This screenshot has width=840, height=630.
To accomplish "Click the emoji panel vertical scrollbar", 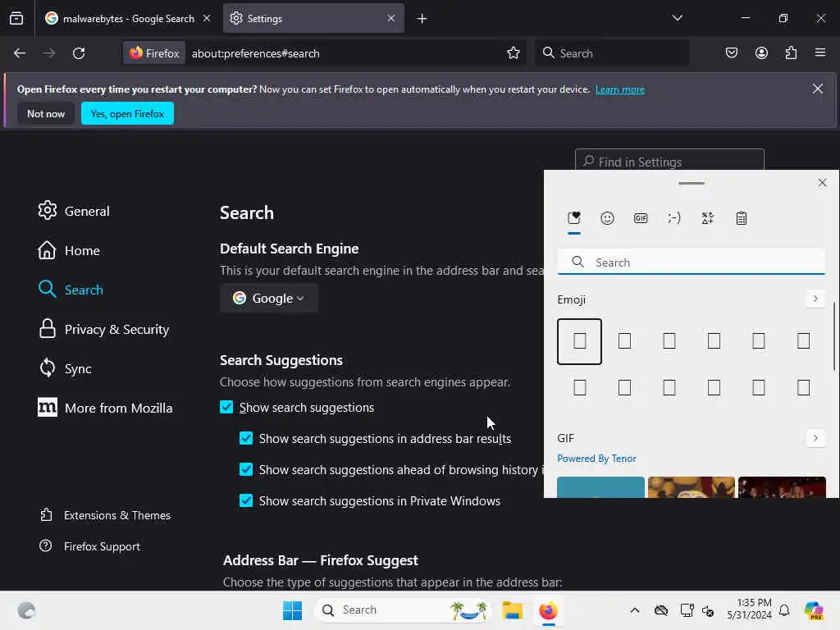I will tap(833, 336).
